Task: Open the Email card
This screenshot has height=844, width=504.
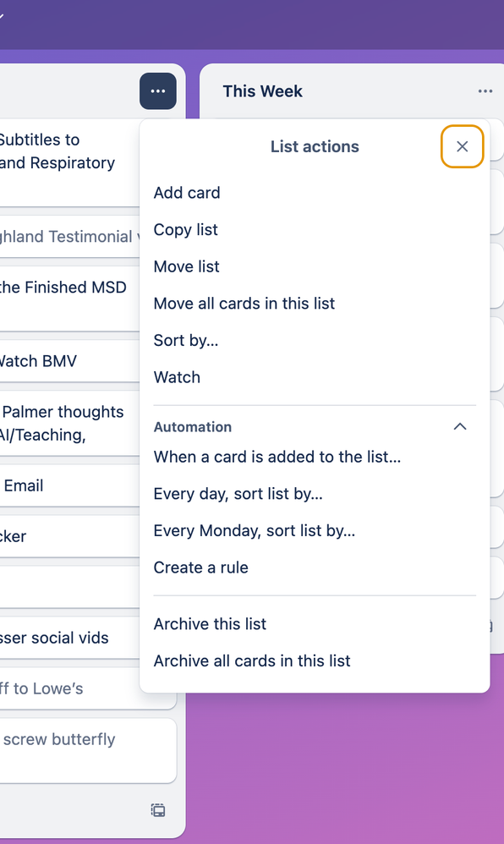Action: [x=70, y=485]
